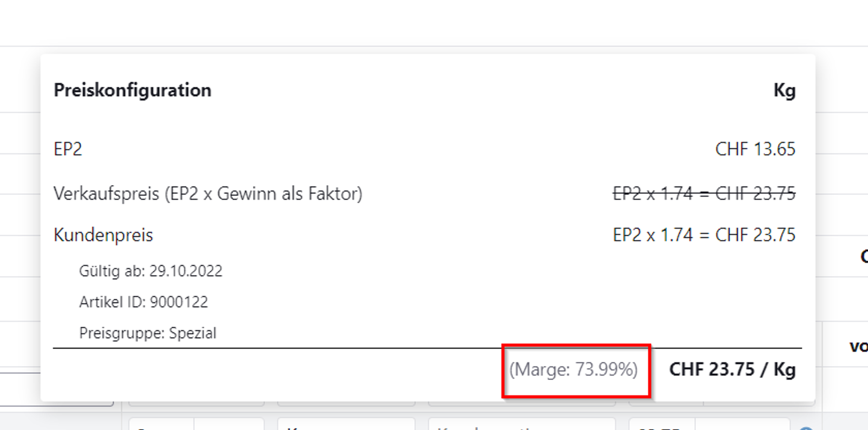This screenshot has height=430, width=868.
Task: Click the bottom-row price field showing 23.75
Action: pos(662,425)
